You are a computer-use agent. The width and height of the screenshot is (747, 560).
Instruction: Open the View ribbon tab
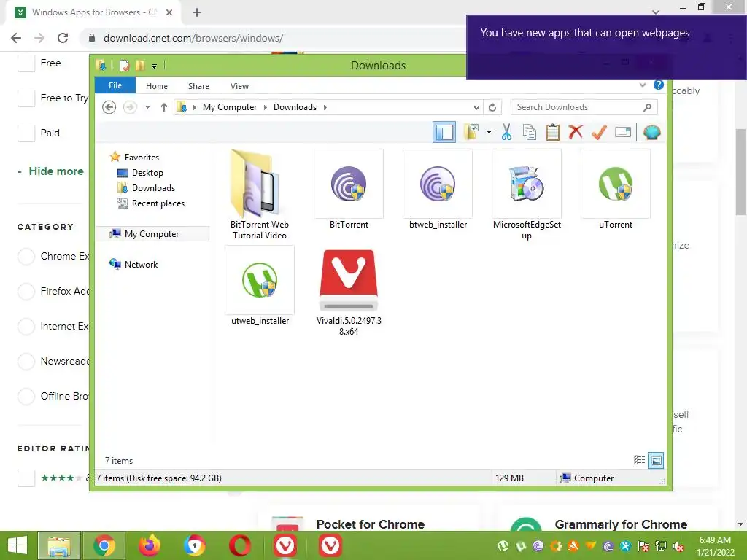[239, 86]
